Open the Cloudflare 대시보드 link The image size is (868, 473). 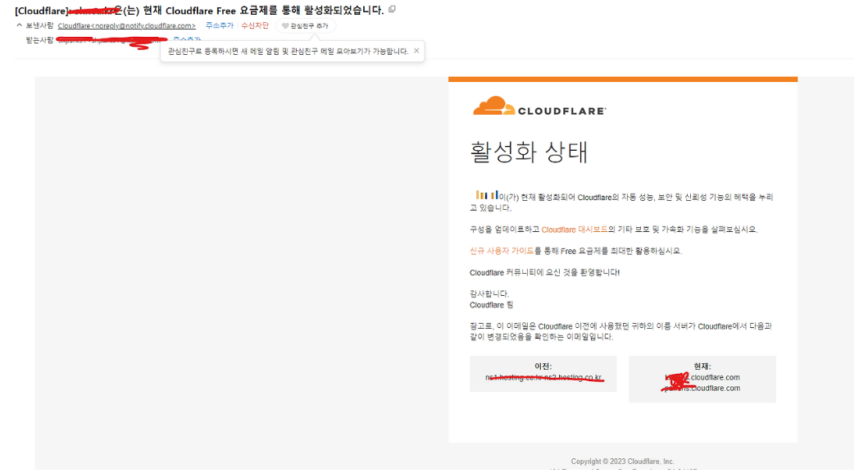pos(575,230)
